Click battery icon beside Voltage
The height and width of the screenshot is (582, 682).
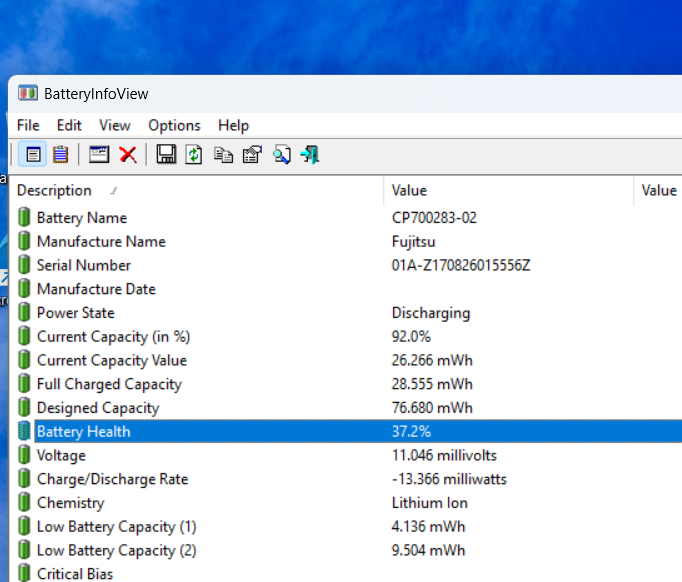pyautogui.click(x=24, y=455)
